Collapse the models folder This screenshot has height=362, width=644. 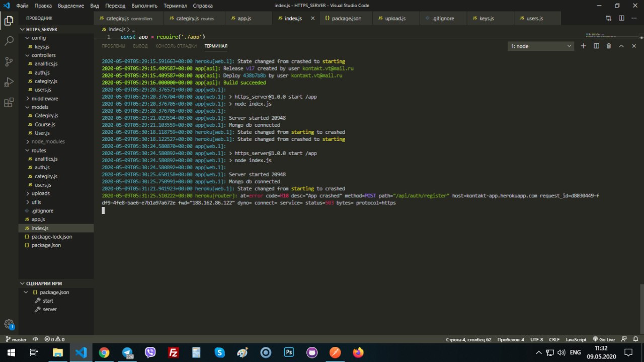pyautogui.click(x=56, y=107)
